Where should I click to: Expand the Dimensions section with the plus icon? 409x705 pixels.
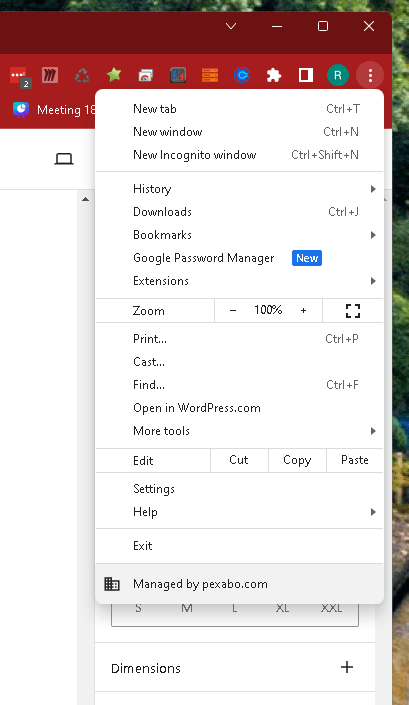tap(347, 667)
